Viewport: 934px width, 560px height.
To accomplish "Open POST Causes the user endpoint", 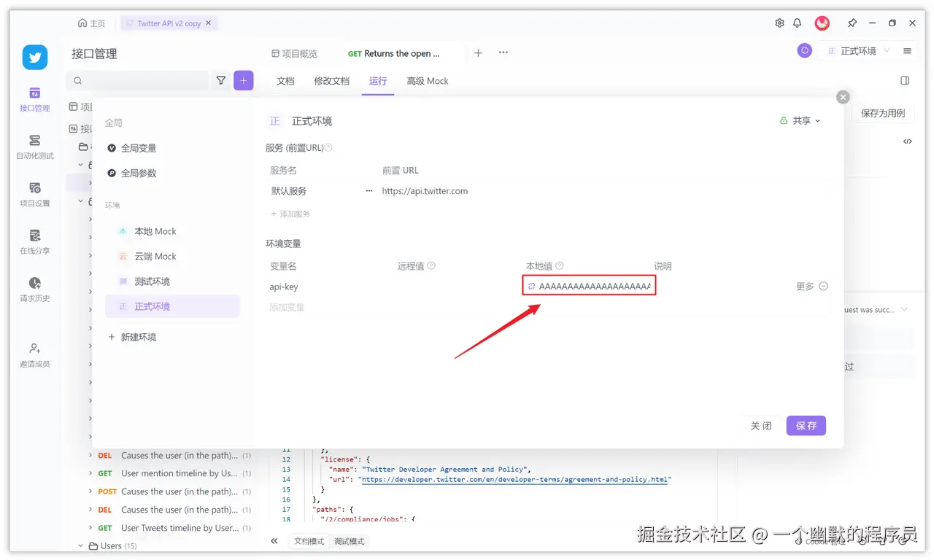I will [174, 491].
